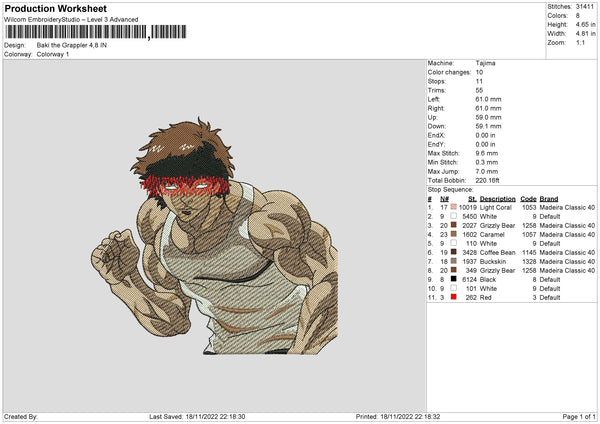600x424 pixels.
Task: Click the Max Jump value 7.0 mm
Action: coord(487,171)
